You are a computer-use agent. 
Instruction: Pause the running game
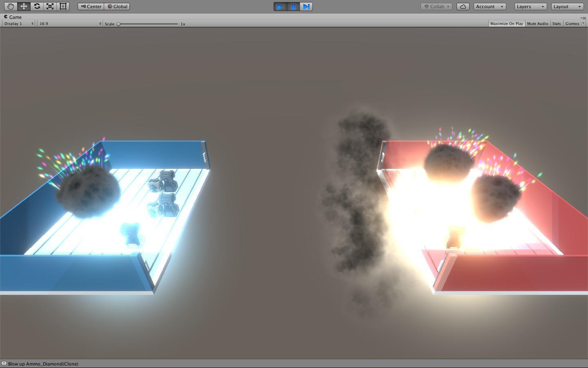[x=293, y=7]
